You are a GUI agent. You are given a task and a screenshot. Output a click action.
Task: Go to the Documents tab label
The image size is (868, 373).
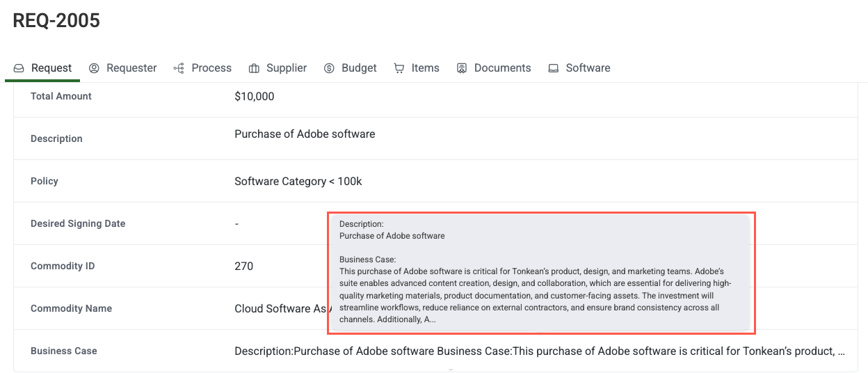(x=502, y=68)
